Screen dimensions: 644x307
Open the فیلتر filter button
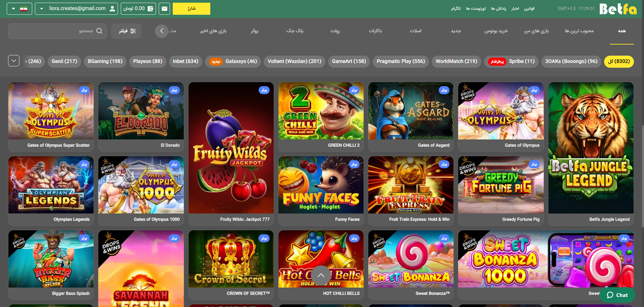[x=126, y=31]
